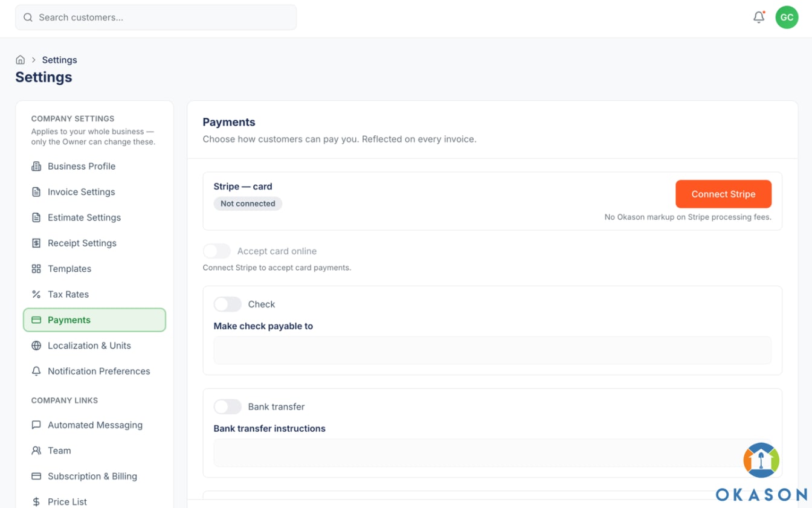This screenshot has width=812, height=508.
Task: Click the Notification Preferences bell icon
Action: (36, 371)
